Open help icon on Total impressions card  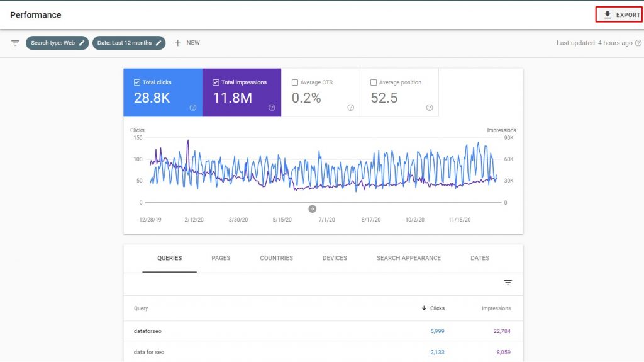click(x=272, y=108)
